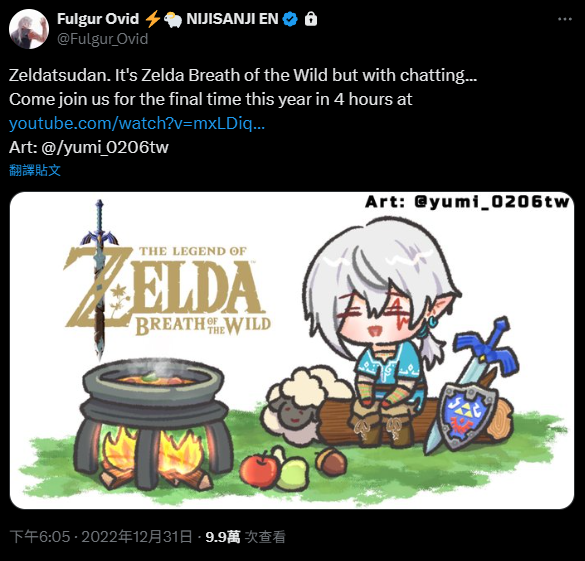585x561 pixels.
Task: Click the Fulgur Ovid display name
Action: tap(98, 19)
